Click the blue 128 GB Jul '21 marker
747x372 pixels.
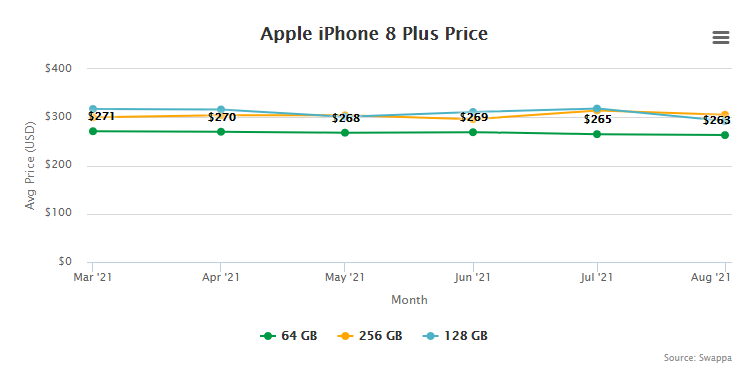(597, 109)
